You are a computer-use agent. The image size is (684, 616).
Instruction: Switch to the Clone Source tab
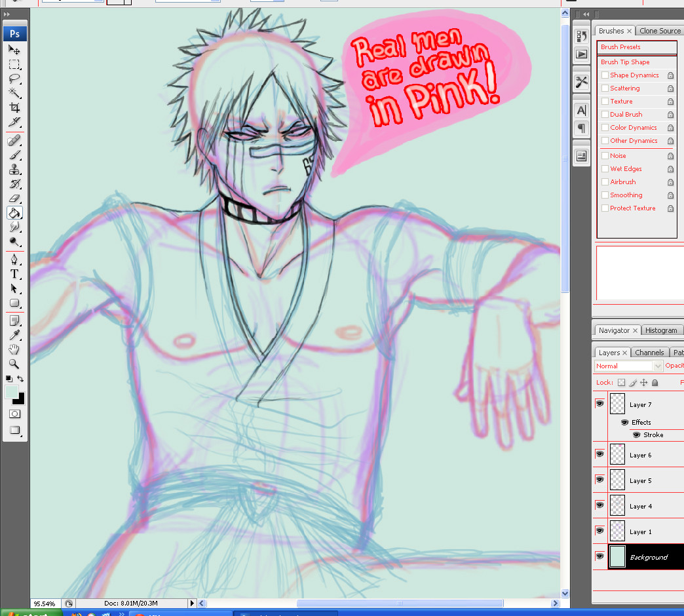[x=660, y=31]
